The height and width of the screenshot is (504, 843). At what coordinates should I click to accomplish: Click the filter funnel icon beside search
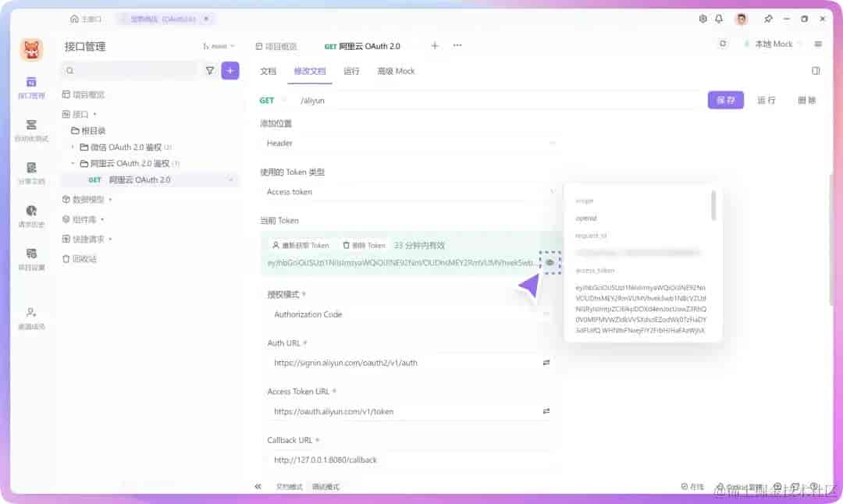[x=210, y=70]
